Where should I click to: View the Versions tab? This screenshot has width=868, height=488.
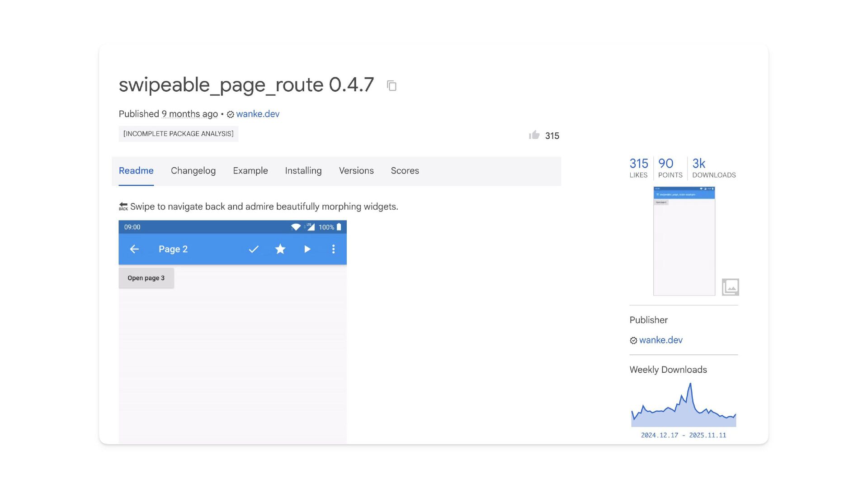pyautogui.click(x=356, y=171)
